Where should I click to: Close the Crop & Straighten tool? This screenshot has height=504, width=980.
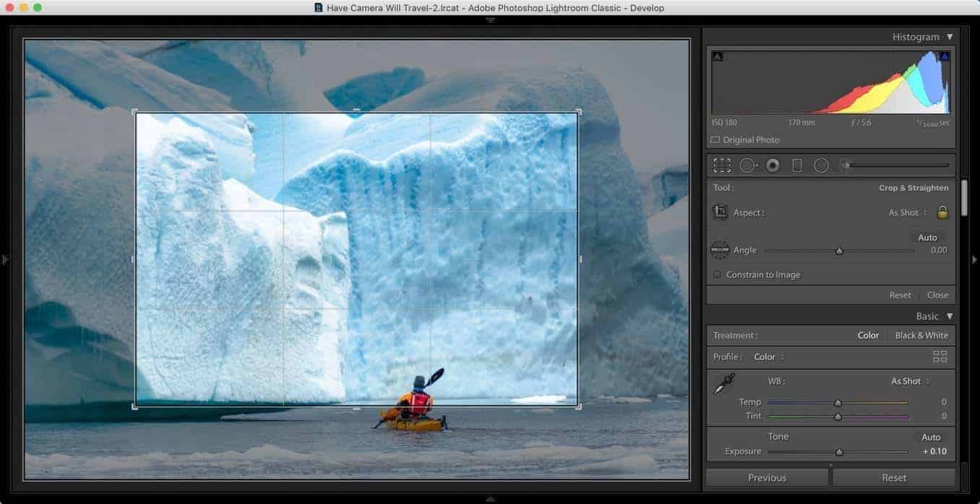point(937,295)
